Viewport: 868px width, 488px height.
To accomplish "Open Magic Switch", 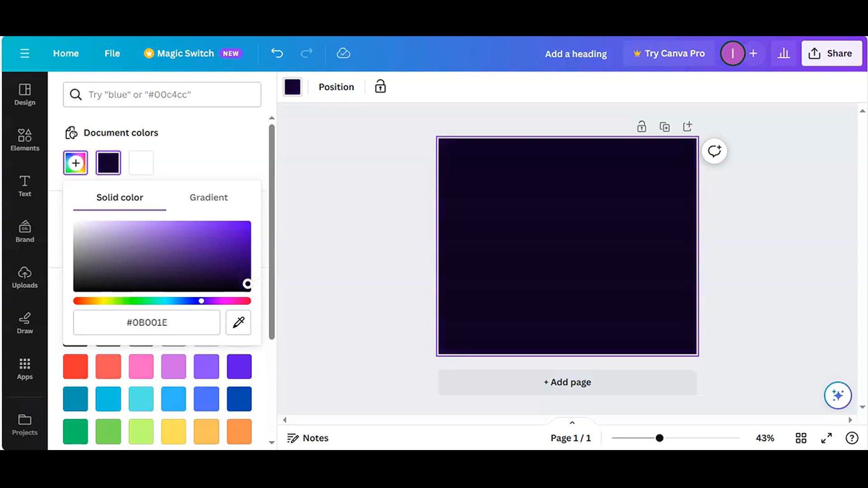I will [193, 53].
